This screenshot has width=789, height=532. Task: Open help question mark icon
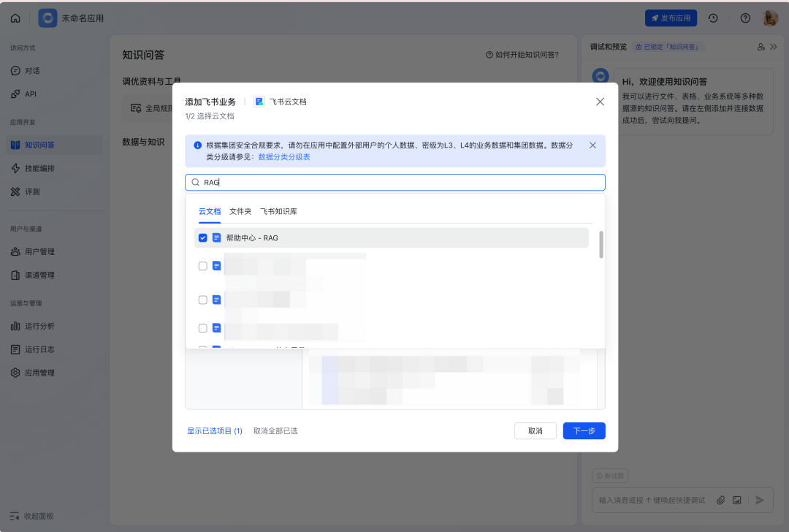(745, 18)
